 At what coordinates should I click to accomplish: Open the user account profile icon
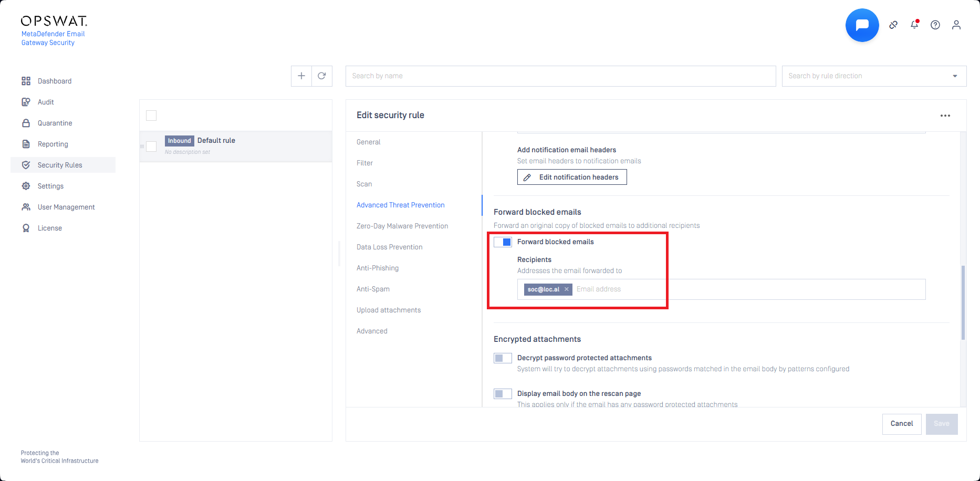coord(956,25)
